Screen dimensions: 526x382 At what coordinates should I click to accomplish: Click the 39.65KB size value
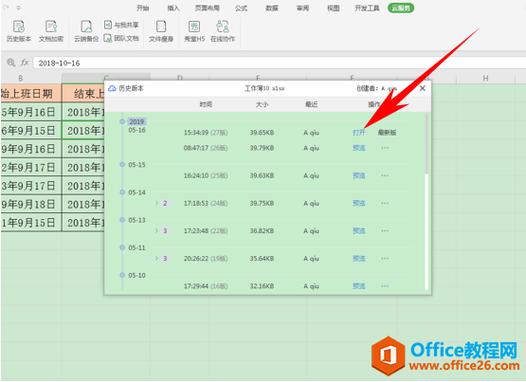point(262,132)
